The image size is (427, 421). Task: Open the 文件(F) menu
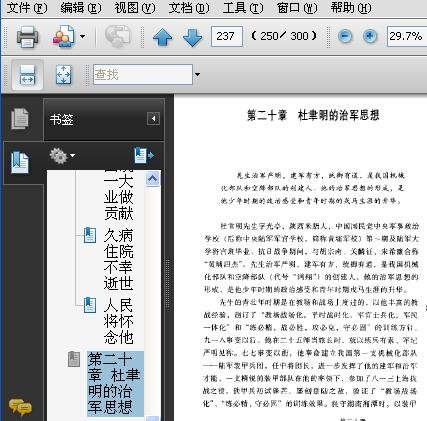27,8
